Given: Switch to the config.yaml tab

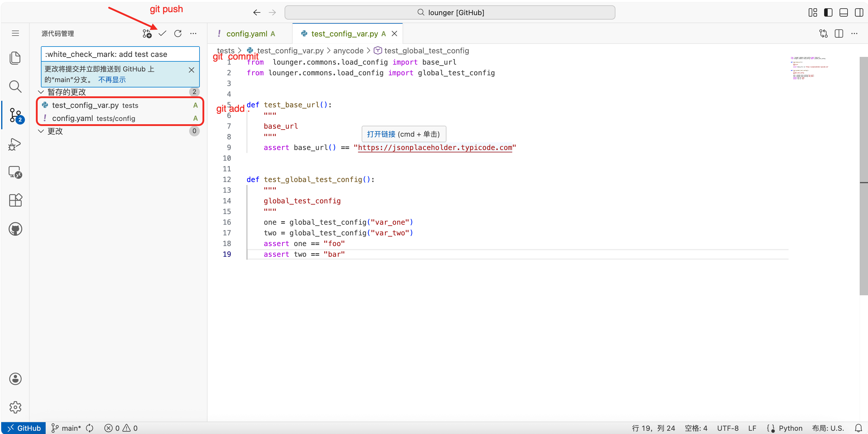Looking at the screenshot, I should tap(247, 34).
